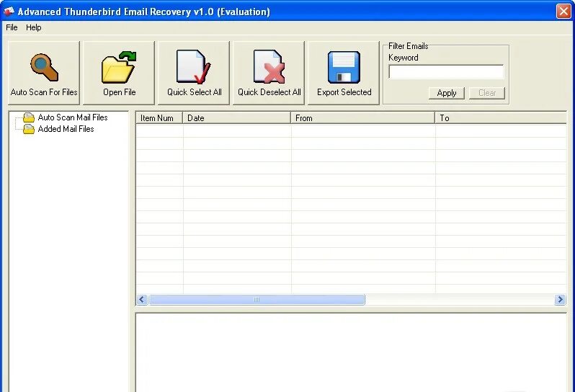Open File using the folder icon button

[x=119, y=73]
